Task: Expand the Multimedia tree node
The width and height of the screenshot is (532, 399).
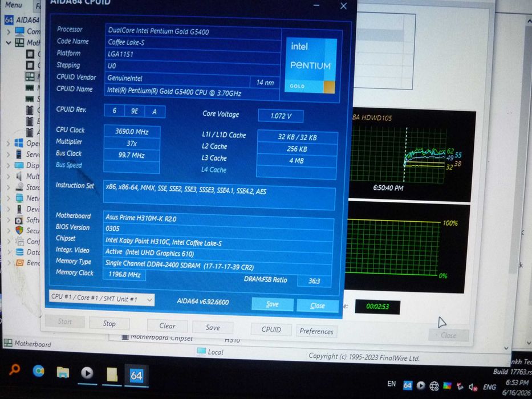Action: (8, 177)
